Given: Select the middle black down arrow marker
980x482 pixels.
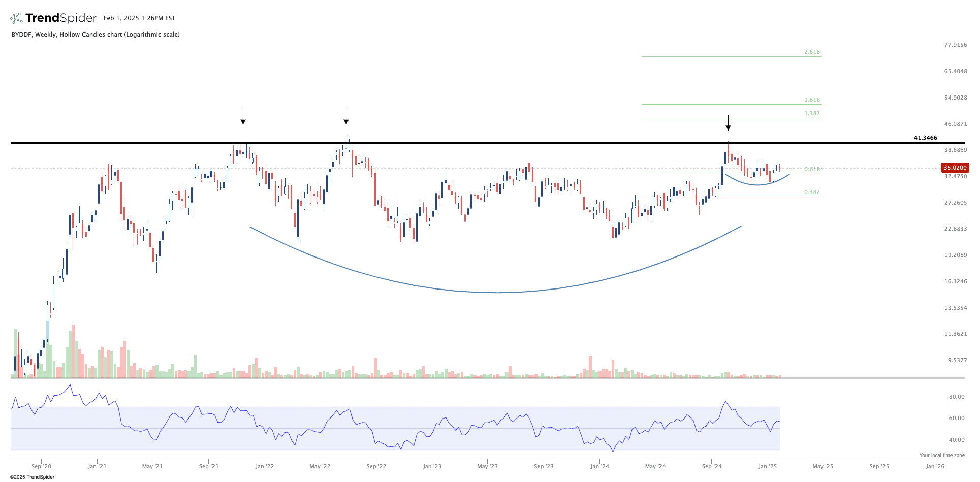Looking at the screenshot, I should pos(346,117).
